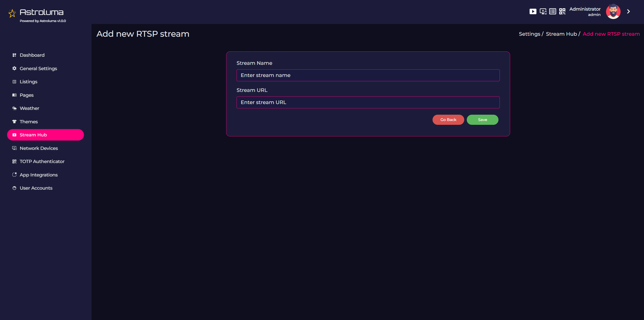Screen dimensions: 644x320
Task: Open General Settings in sidebar
Action: (x=38, y=69)
